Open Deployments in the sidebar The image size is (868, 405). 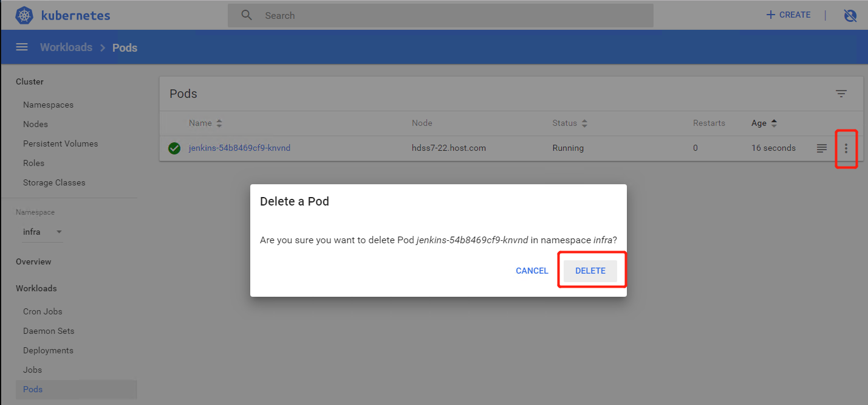pyautogui.click(x=48, y=350)
